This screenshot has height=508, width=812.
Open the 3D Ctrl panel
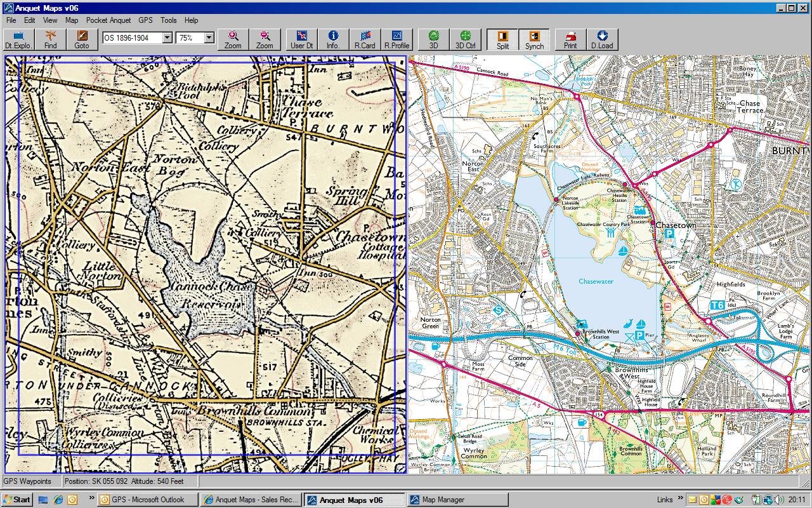pyautogui.click(x=465, y=39)
